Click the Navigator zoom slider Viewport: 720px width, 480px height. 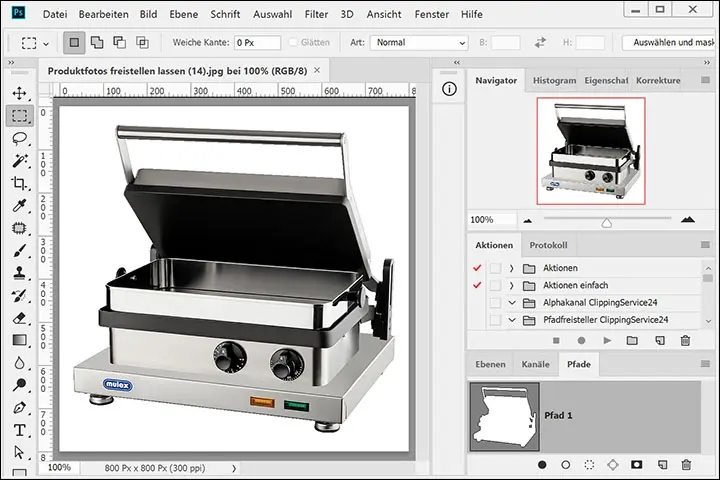coord(606,220)
